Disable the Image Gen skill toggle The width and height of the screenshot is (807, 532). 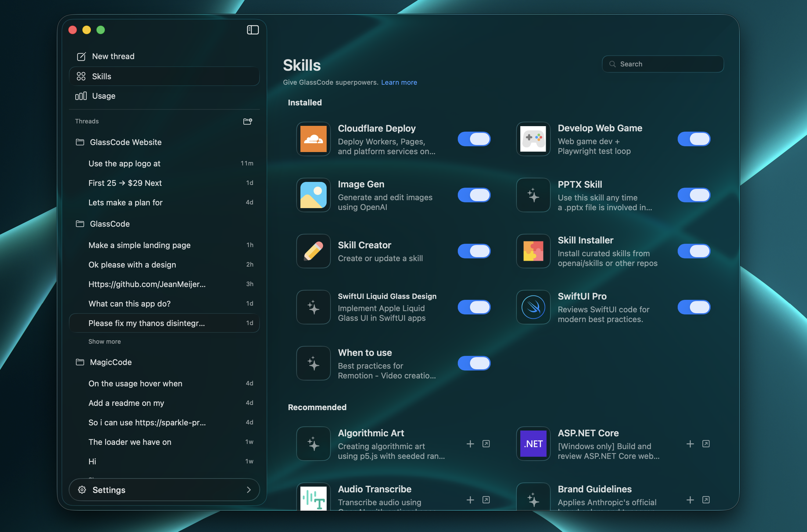[474, 195]
